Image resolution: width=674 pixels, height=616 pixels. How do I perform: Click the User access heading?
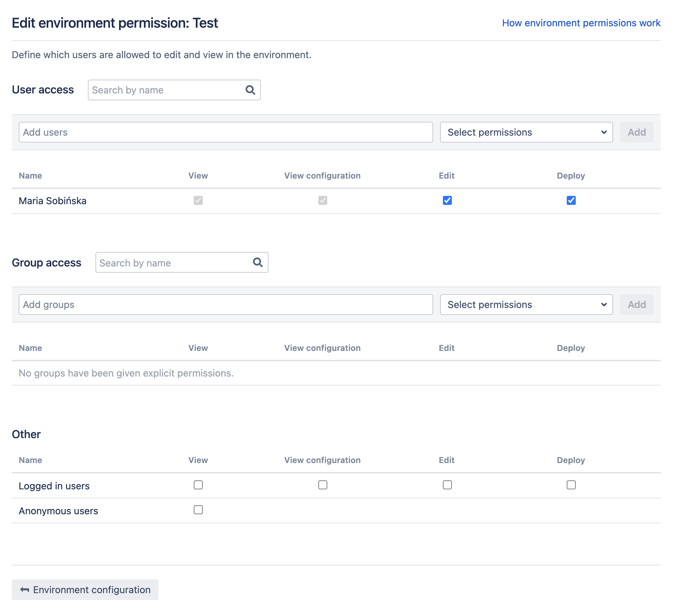pyautogui.click(x=43, y=90)
